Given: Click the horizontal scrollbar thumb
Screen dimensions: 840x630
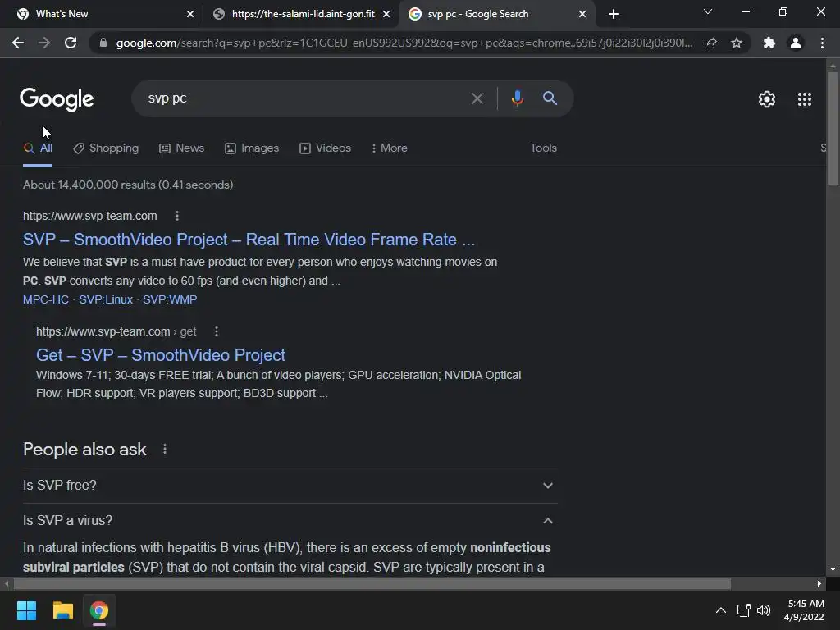Looking at the screenshot, I should 372,584.
